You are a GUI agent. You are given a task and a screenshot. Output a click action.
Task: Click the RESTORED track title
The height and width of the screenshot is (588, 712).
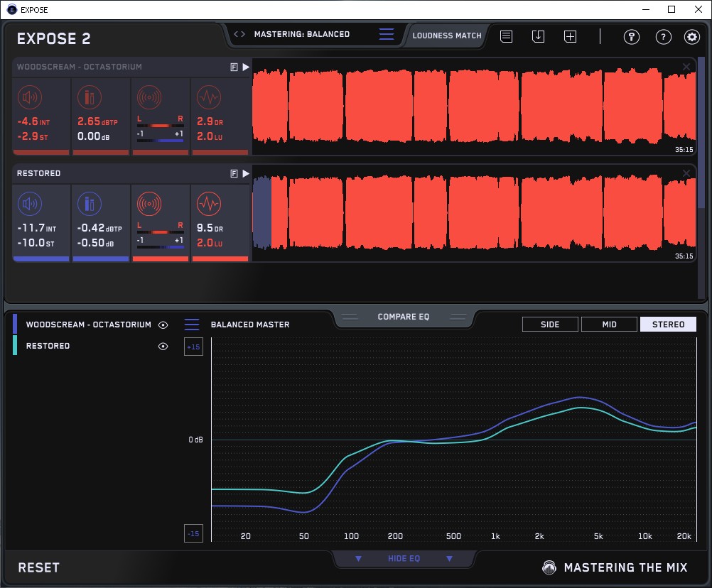tap(38, 173)
